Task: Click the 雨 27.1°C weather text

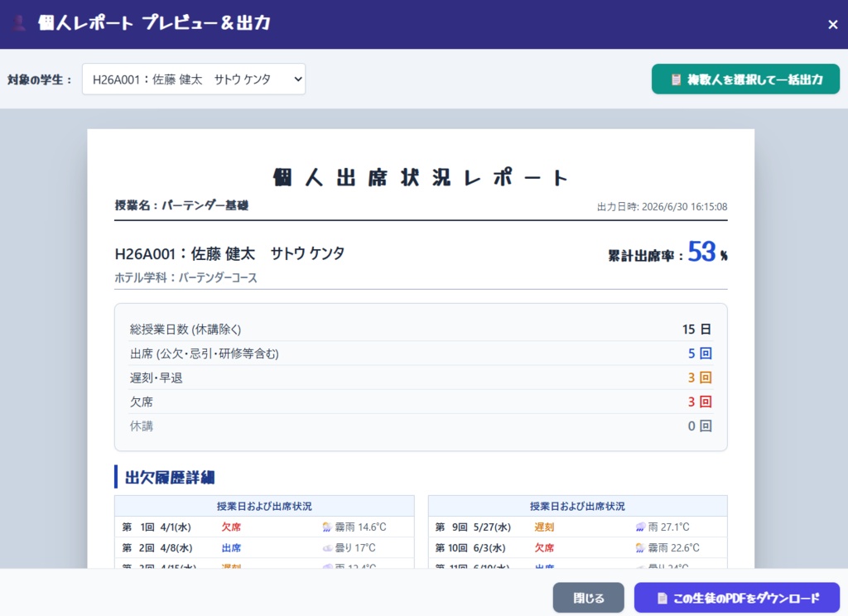Action: tap(668, 527)
